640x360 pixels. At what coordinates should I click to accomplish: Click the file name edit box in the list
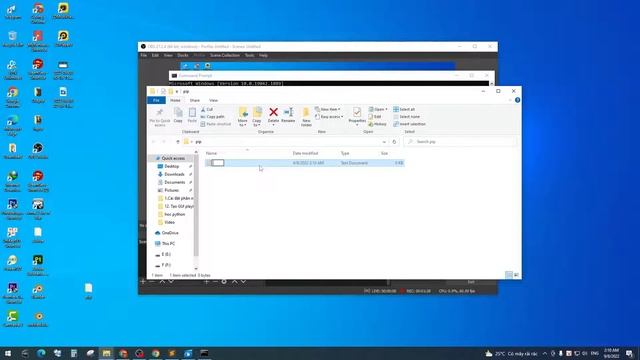[218, 163]
